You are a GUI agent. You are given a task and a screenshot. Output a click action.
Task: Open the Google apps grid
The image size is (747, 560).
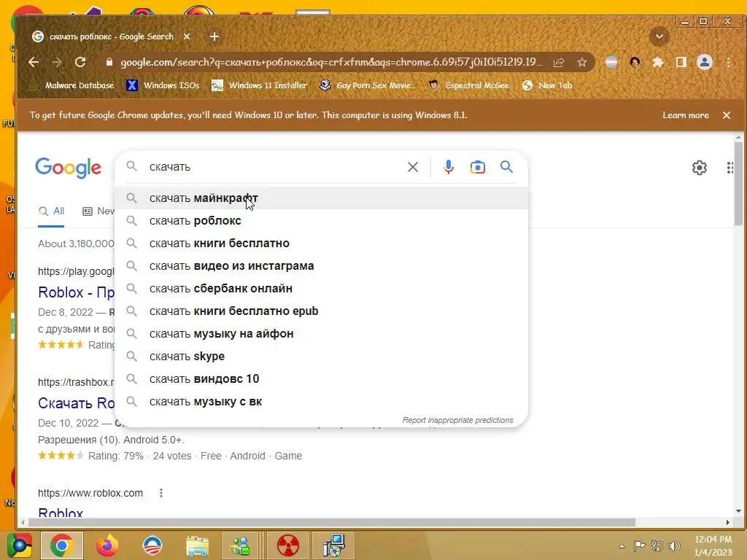click(729, 168)
